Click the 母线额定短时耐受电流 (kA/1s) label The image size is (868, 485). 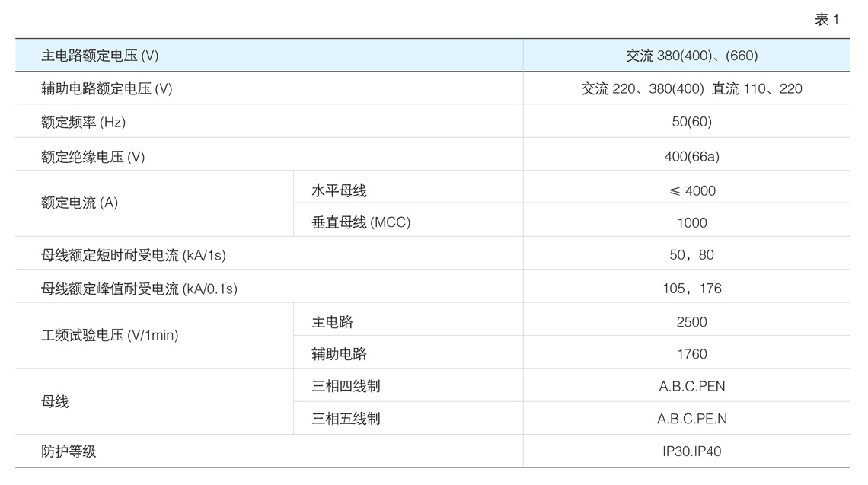coord(133,255)
